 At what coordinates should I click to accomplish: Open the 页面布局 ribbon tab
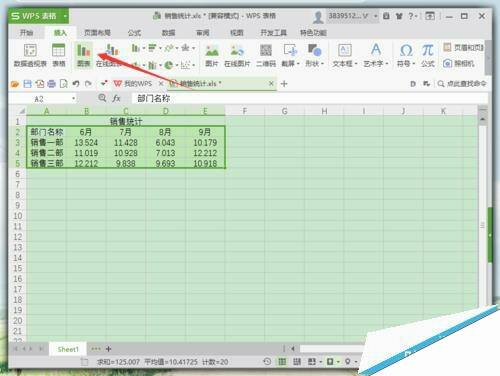(x=97, y=32)
